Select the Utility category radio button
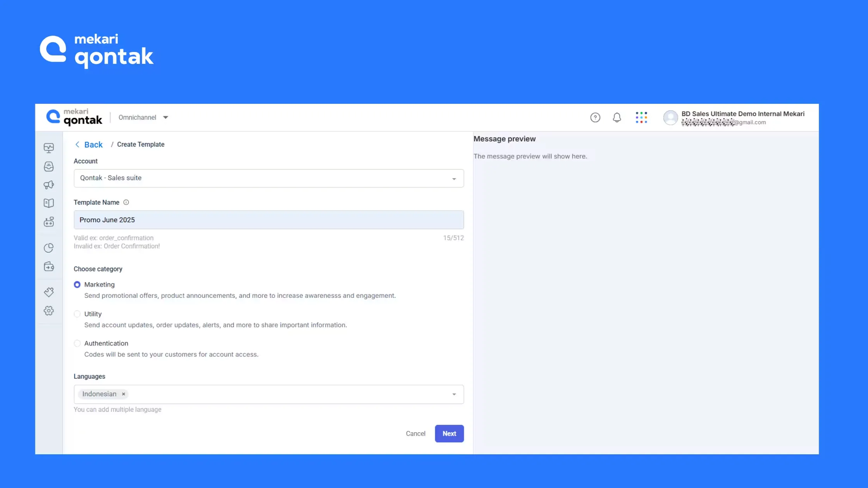Screen dimensions: 868x488 point(77,314)
